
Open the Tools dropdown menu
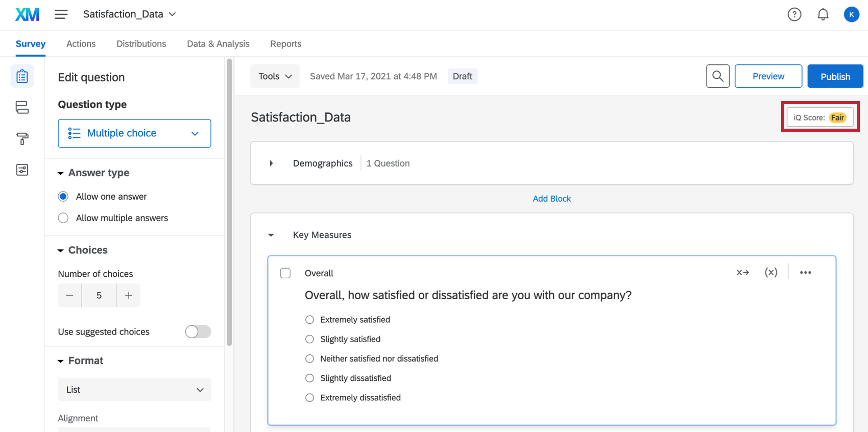point(275,76)
